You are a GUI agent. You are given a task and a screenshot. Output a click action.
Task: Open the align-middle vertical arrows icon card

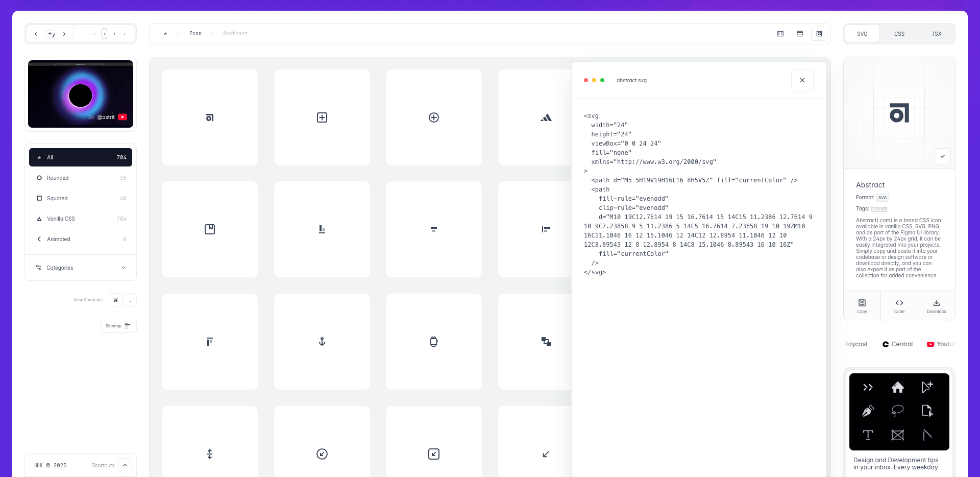pyautogui.click(x=210, y=442)
